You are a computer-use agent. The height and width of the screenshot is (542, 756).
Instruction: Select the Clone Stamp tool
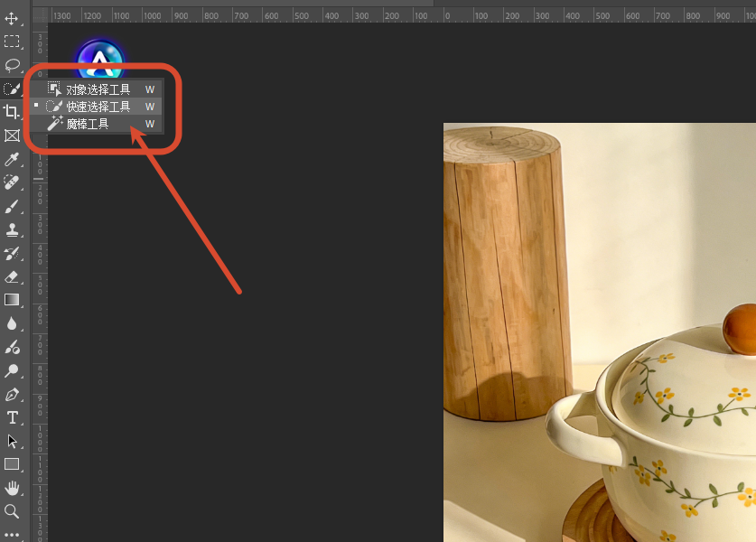point(12,230)
